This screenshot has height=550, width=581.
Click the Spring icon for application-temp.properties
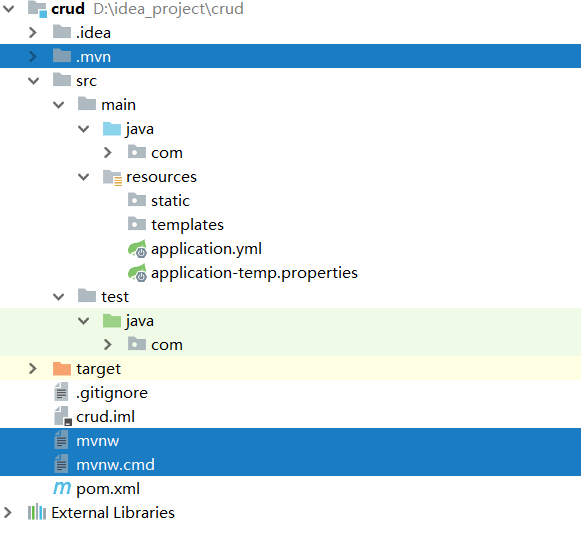point(137,273)
